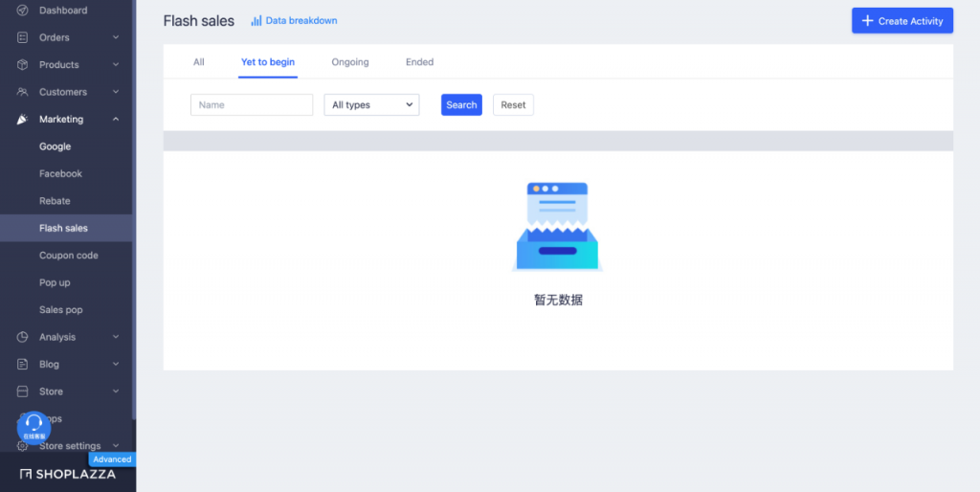This screenshot has height=492, width=980.
Task: Click the Create Activity button
Action: [902, 21]
